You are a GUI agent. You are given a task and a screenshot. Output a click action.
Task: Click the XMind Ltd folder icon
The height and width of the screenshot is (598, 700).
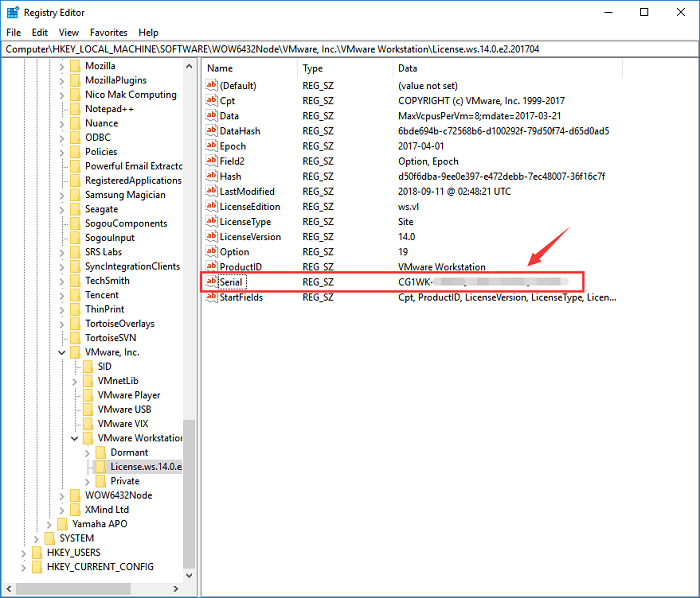(x=75, y=510)
